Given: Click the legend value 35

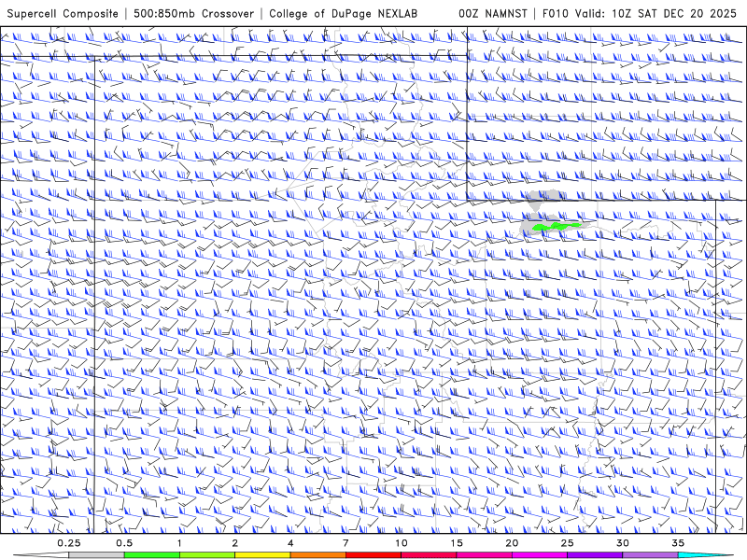Looking at the screenshot, I should tap(678, 543).
